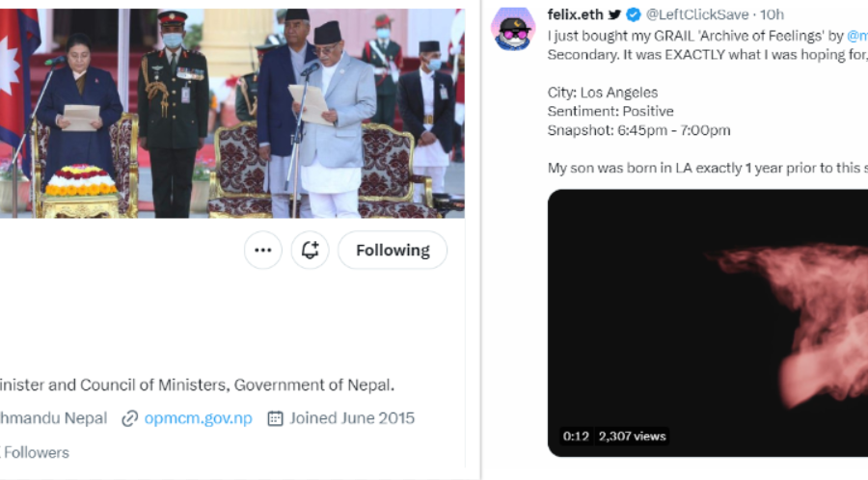
Task: Click the chain link icon beside opmcm.gov.np
Action: [129, 418]
